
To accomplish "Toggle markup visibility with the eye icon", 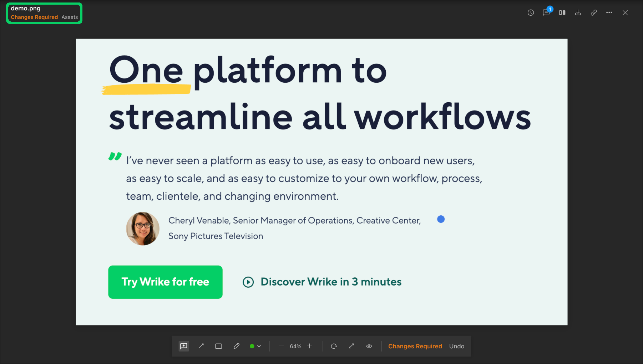I will point(369,346).
